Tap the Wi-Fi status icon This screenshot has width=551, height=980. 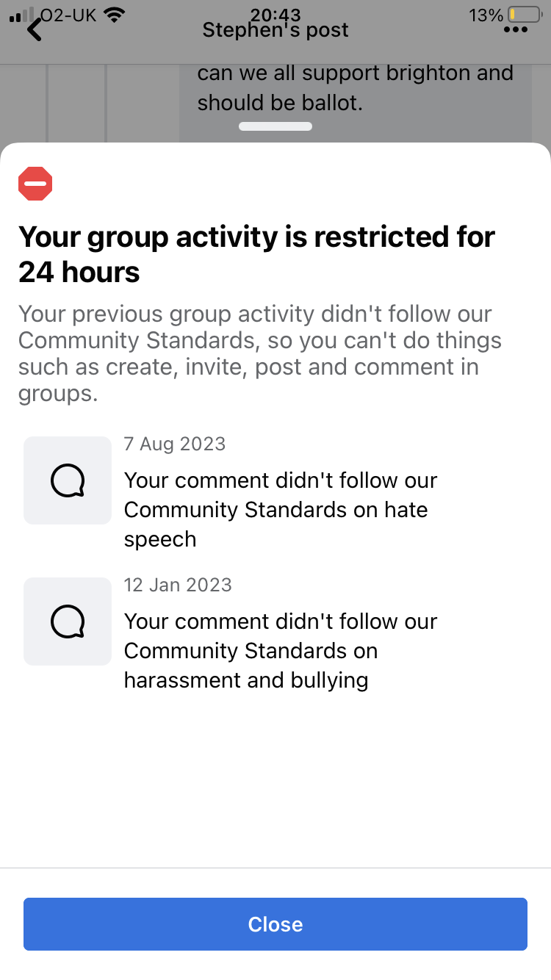click(x=114, y=15)
